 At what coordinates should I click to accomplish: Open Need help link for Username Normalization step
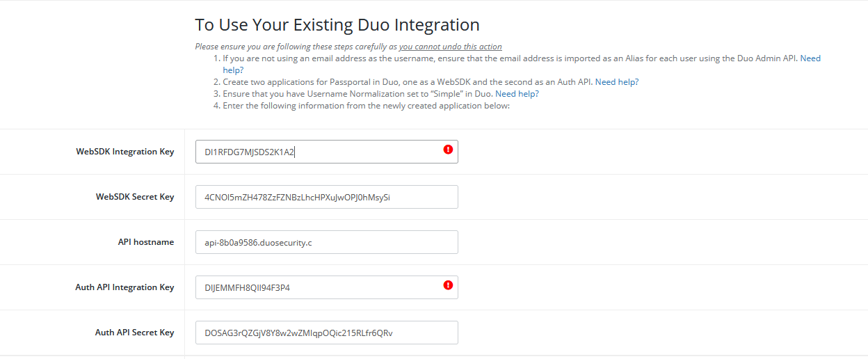point(517,94)
